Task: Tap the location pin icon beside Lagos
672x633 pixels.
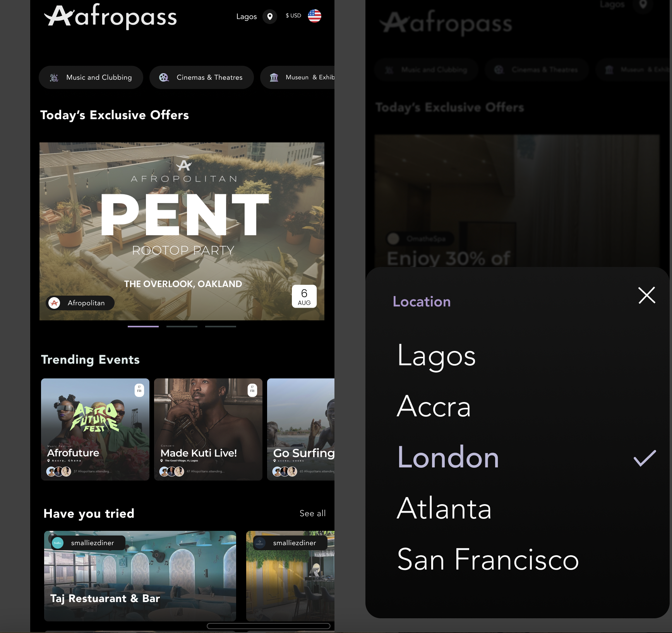Action: click(x=270, y=17)
